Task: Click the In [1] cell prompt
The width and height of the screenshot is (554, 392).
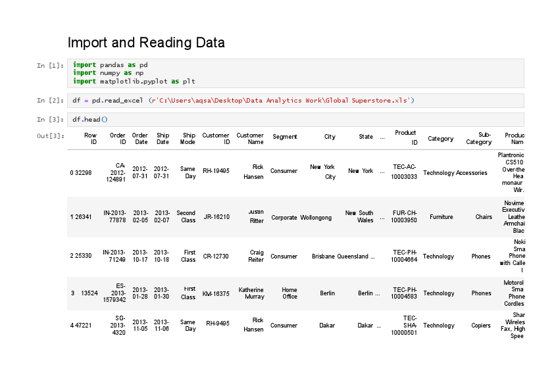Action: point(50,66)
